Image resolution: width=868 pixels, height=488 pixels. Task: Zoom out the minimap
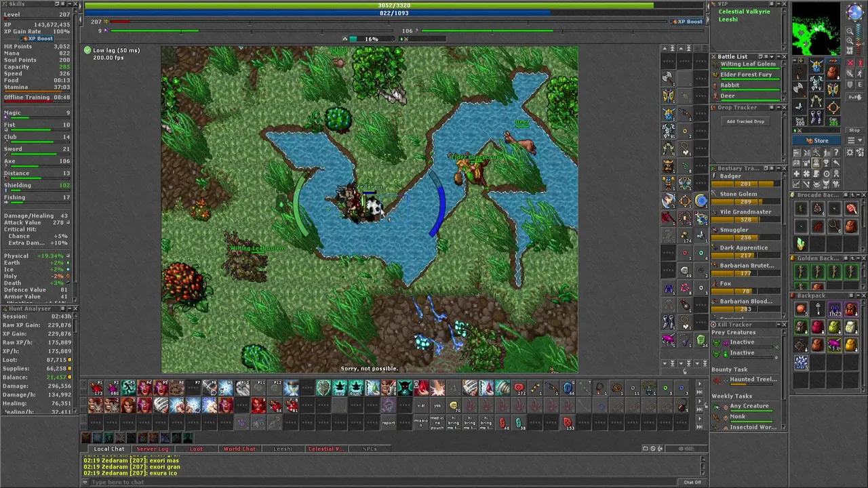point(850,32)
